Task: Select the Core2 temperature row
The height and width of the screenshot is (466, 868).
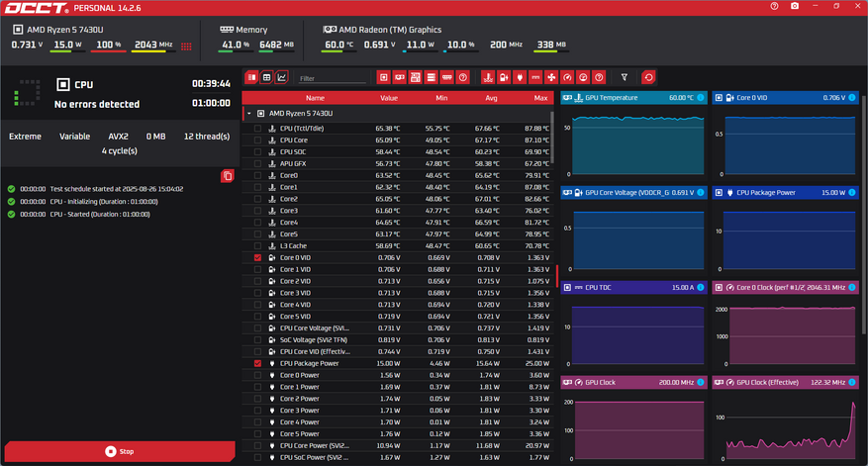Action: tap(398, 199)
